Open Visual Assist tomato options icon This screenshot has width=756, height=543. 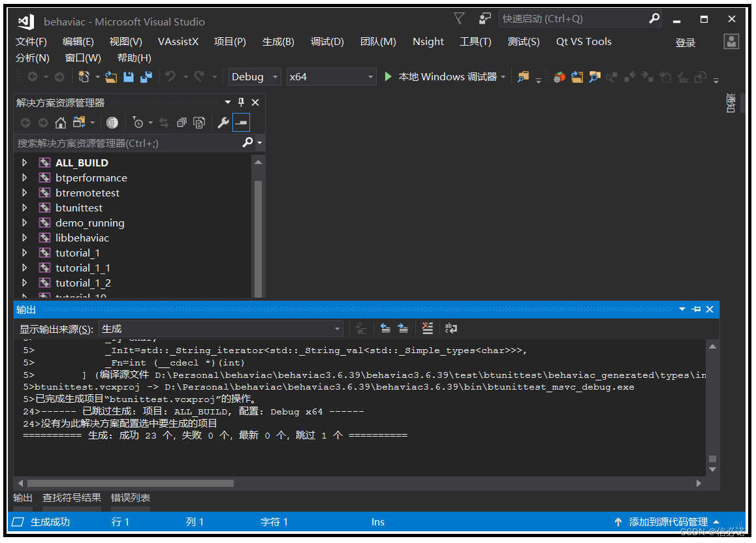coord(559,77)
